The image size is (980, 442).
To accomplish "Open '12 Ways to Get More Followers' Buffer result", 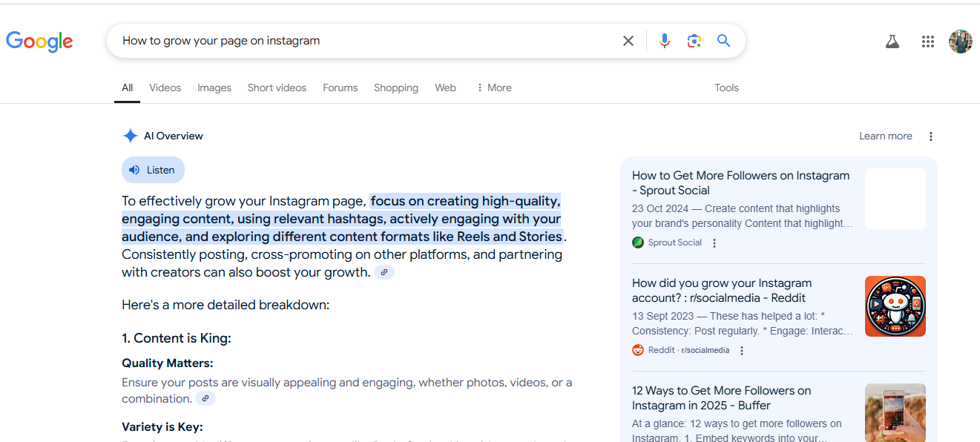I will click(721, 398).
